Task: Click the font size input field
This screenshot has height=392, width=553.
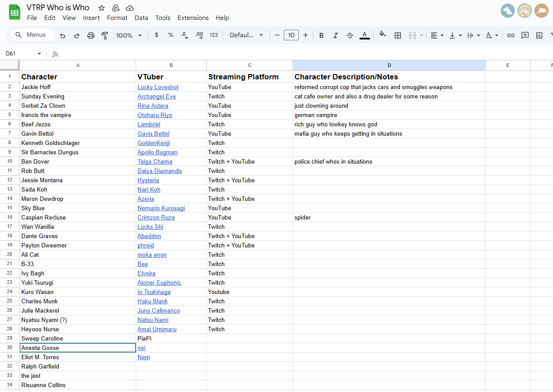Action: pos(291,35)
